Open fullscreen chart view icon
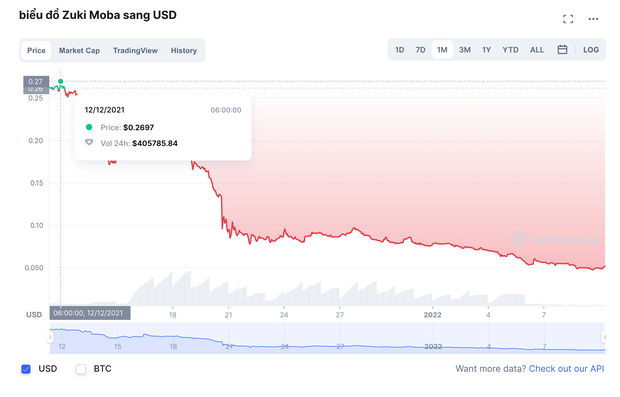Image resolution: width=620 pixels, height=397 pixels. [568, 19]
